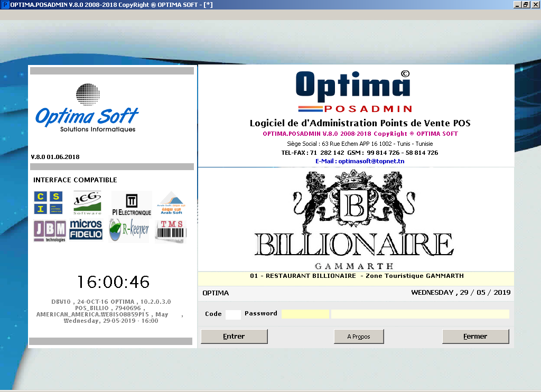Click the Billionaire Gammarth crest image
Image resolution: width=541 pixels, height=392 pixels.
pos(355,219)
